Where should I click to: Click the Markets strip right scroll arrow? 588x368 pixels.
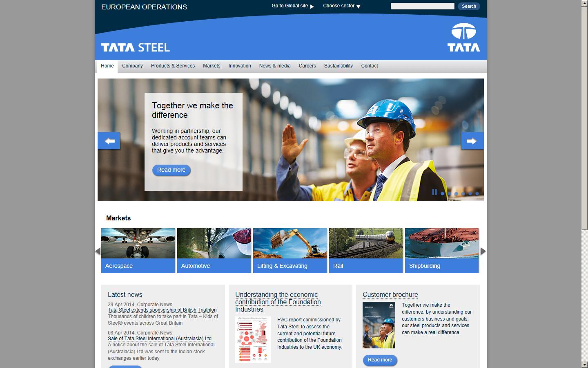[483, 251]
